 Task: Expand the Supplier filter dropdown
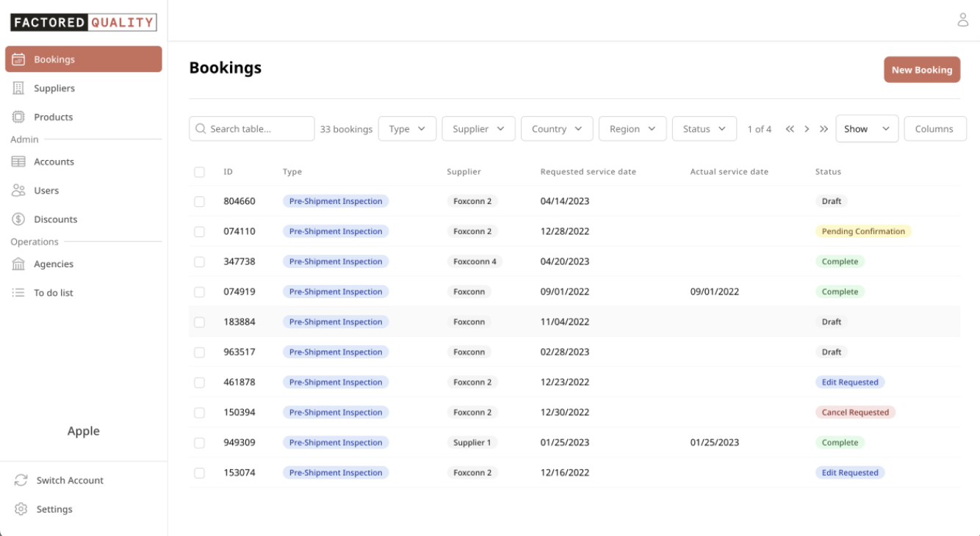coord(478,128)
